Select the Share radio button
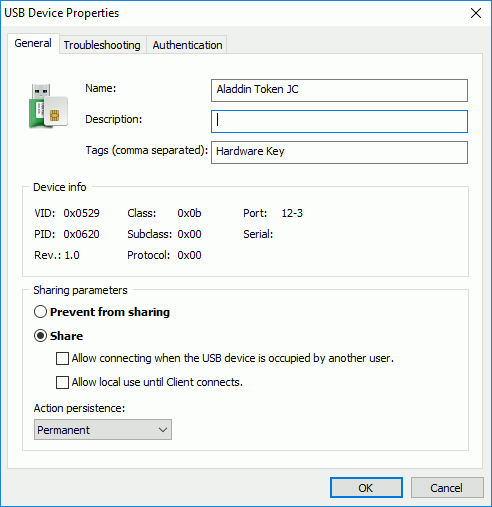Image resolution: width=492 pixels, height=507 pixels. click(x=40, y=336)
